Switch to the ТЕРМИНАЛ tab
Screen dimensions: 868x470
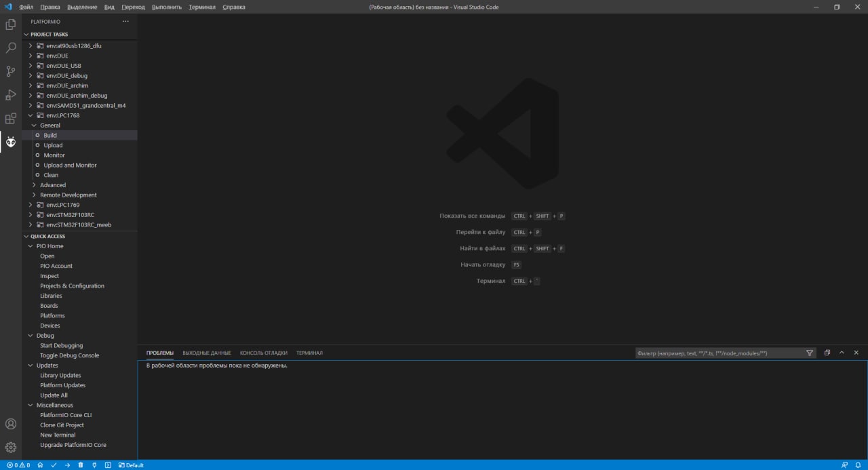click(309, 353)
